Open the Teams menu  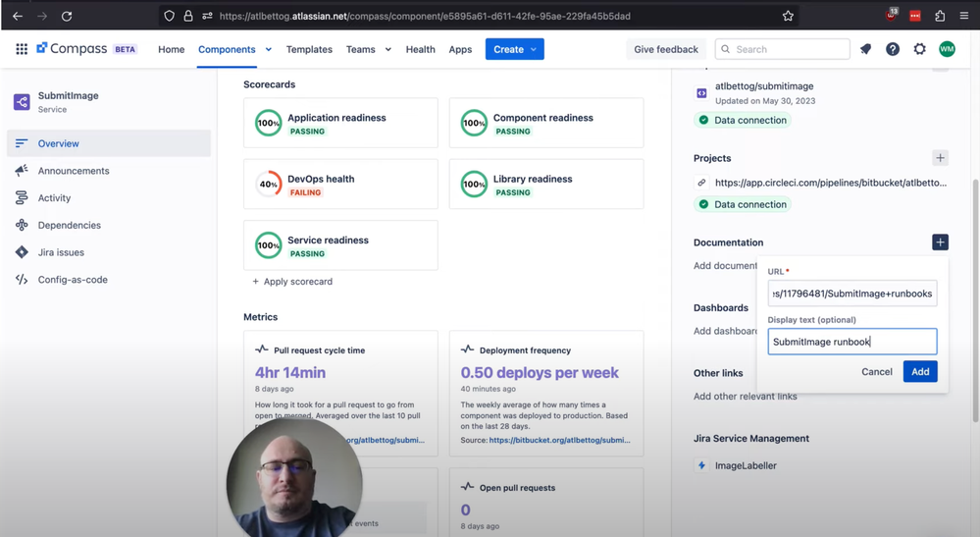(x=361, y=49)
